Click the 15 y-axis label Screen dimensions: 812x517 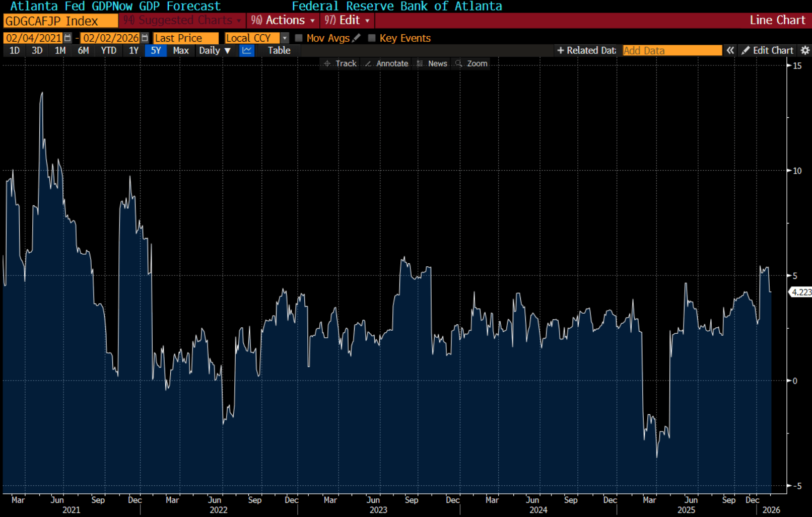[797, 65]
